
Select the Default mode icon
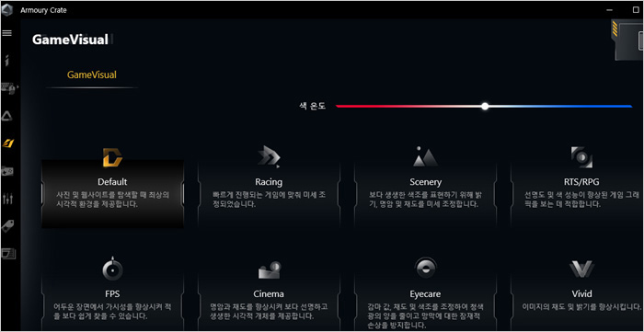(112, 157)
